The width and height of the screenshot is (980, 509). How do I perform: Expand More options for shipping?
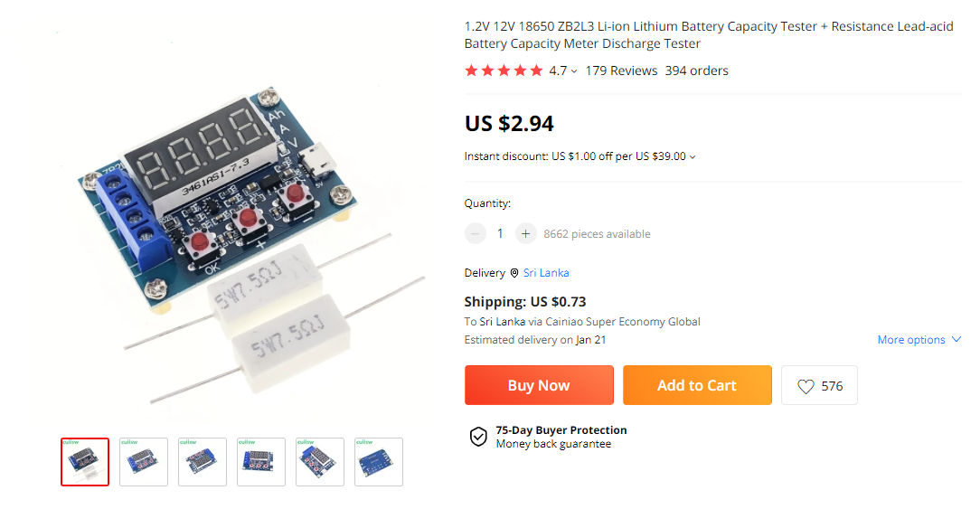919,340
